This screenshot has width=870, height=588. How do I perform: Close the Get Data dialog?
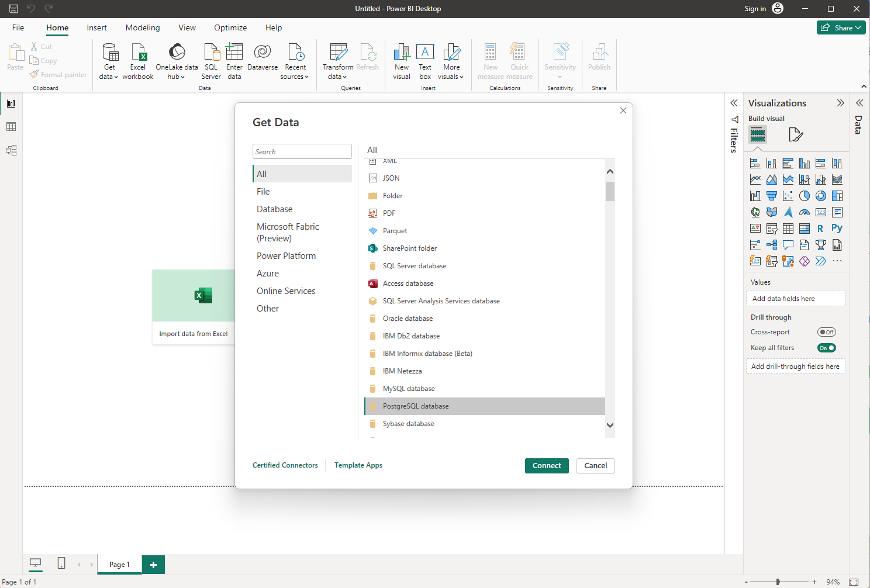click(x=623, y=110)
